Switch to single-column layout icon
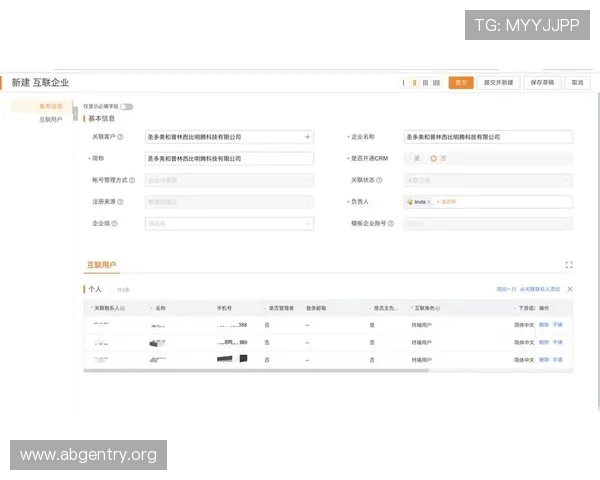The image size is (600, 480). [x=403, y=83]
